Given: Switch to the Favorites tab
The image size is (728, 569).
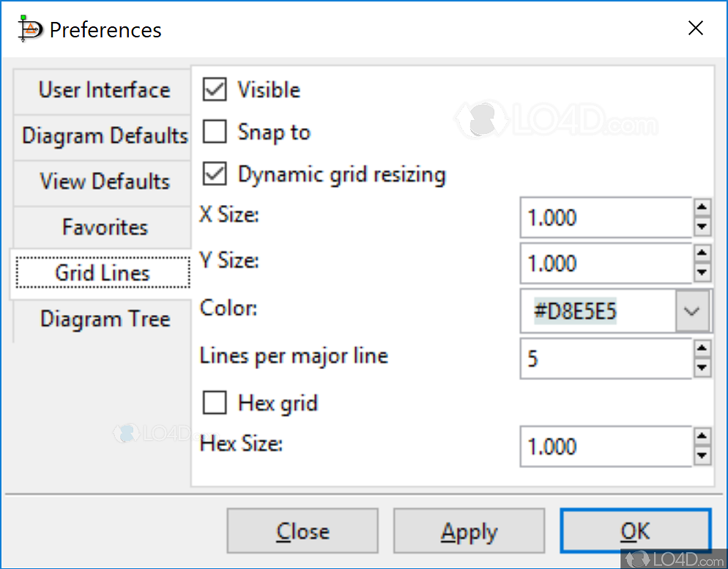Looking at the screenshot, I should (103, 227).
